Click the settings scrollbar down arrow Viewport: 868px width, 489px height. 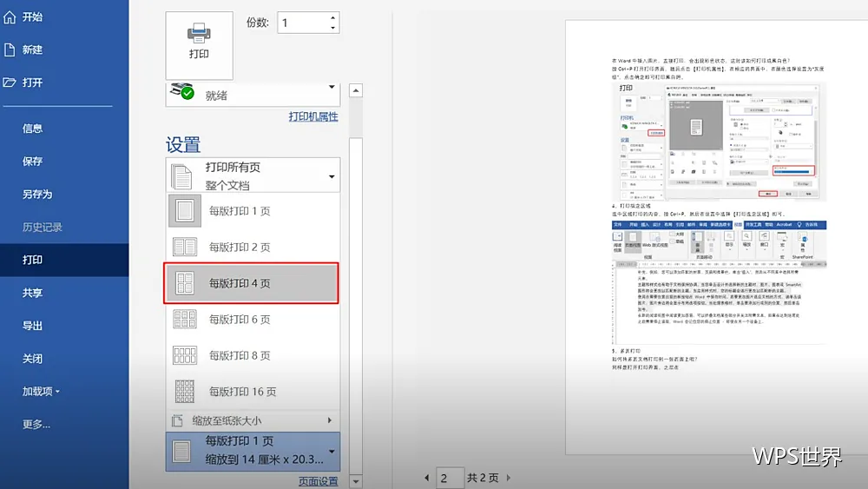point(356,481)
